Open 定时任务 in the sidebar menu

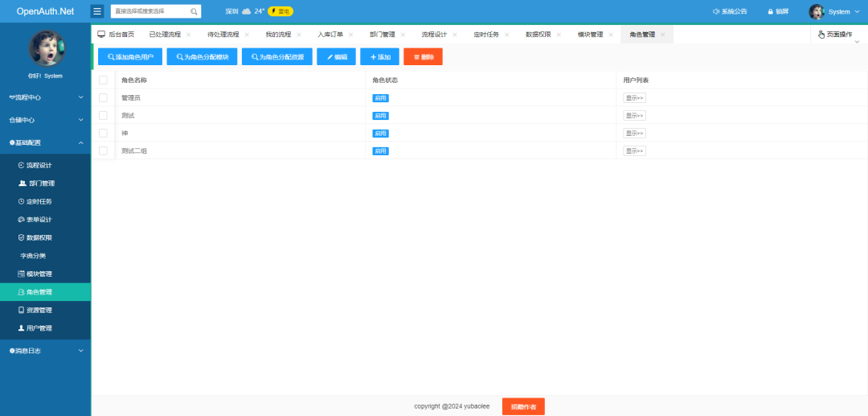tap(40, 201)
